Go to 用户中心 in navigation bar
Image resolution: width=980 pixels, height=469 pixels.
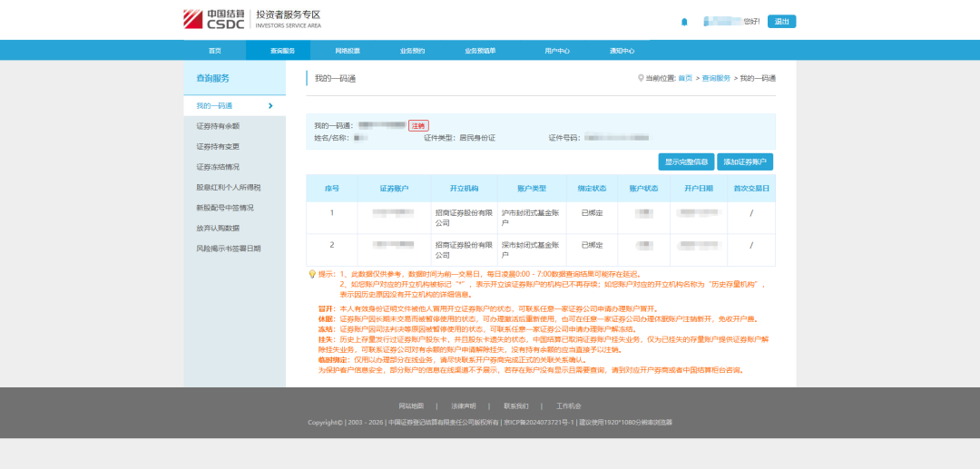556,51
